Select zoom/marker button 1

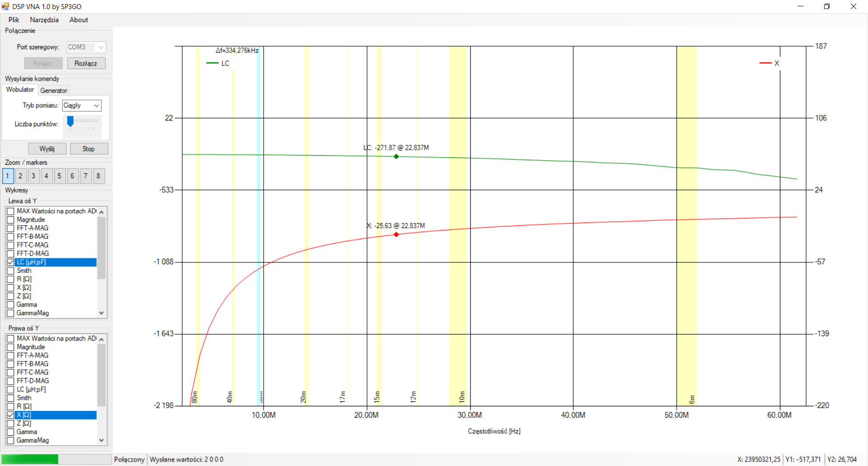coord(8,176)
